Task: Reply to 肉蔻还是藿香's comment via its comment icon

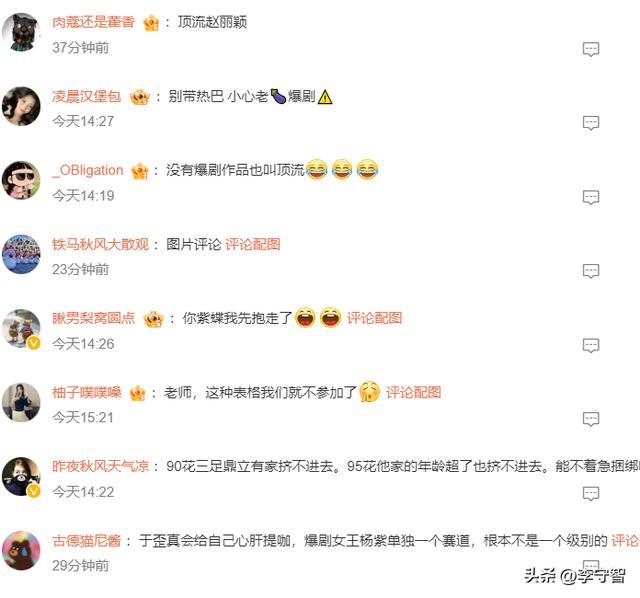Action: click(591, 49)
